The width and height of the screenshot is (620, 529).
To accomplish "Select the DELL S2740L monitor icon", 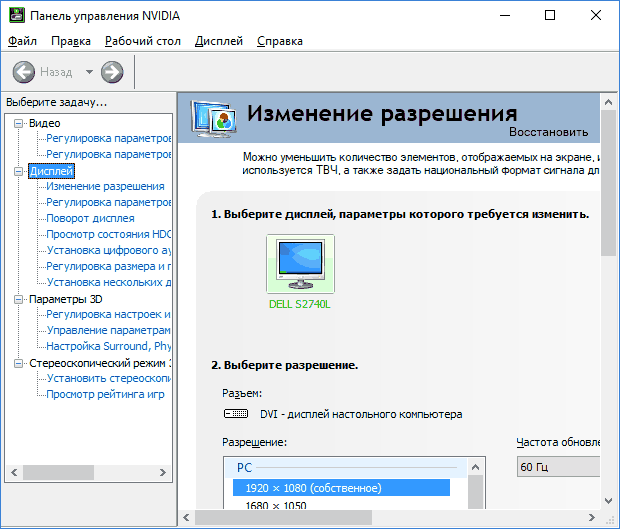I will [x=301, y=264].
